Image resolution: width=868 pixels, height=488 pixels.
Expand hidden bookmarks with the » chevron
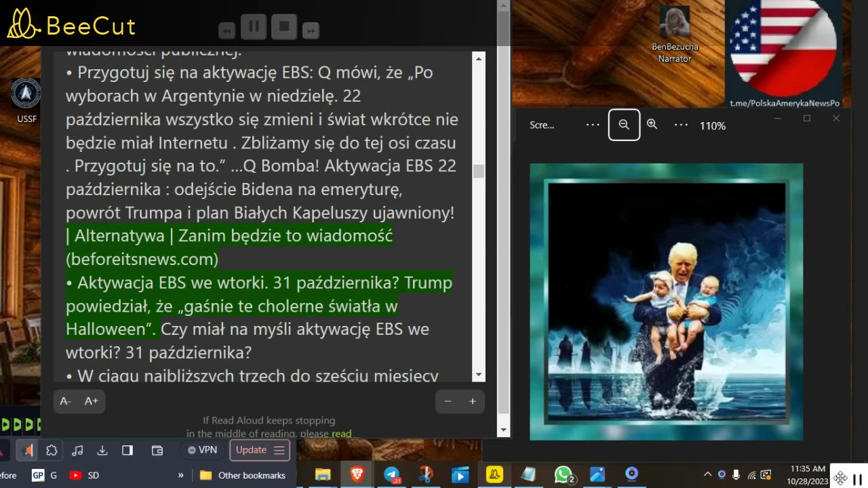180,475
